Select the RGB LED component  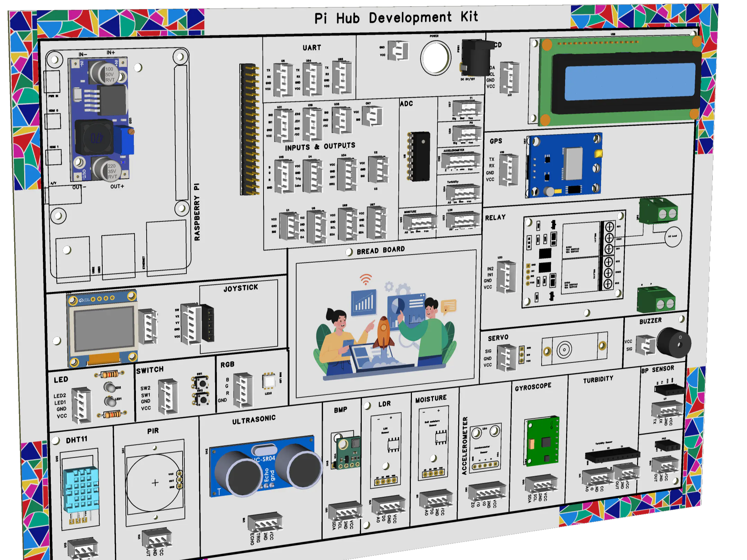[x=268, y=381]
